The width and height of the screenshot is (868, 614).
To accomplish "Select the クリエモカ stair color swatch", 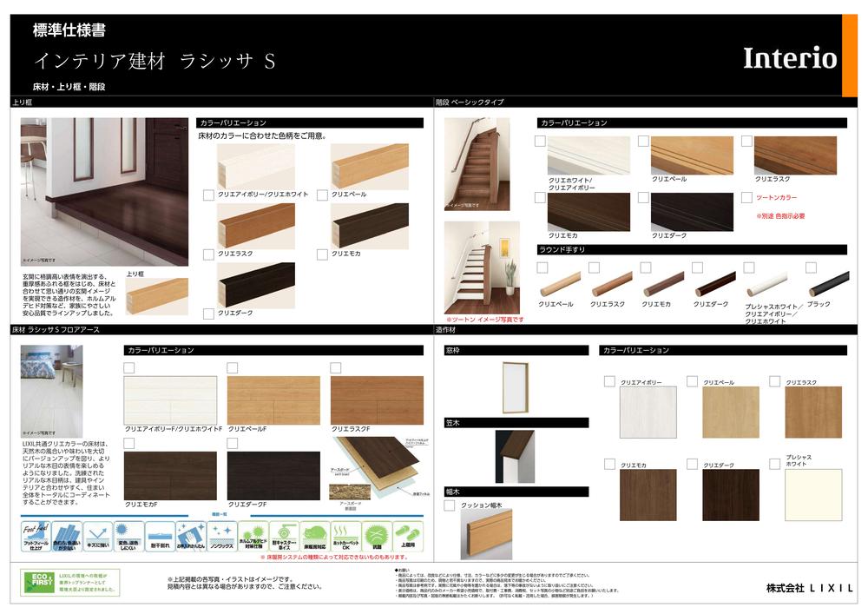I will [x=589, y=212].
